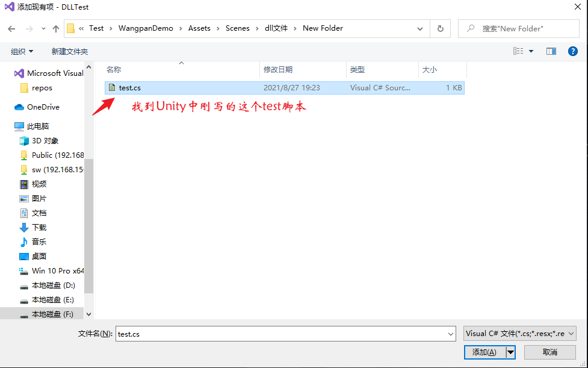Open the 添加 button split arrow

coord(510,352)
